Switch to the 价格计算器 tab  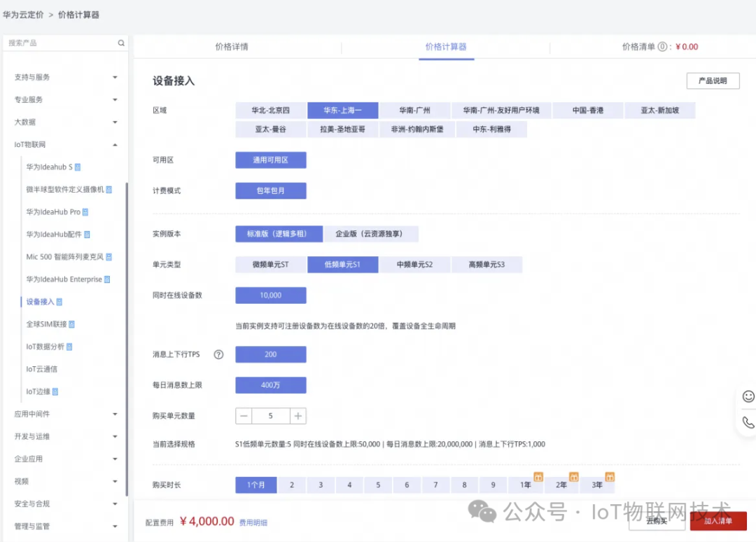(x=446, y=47)
